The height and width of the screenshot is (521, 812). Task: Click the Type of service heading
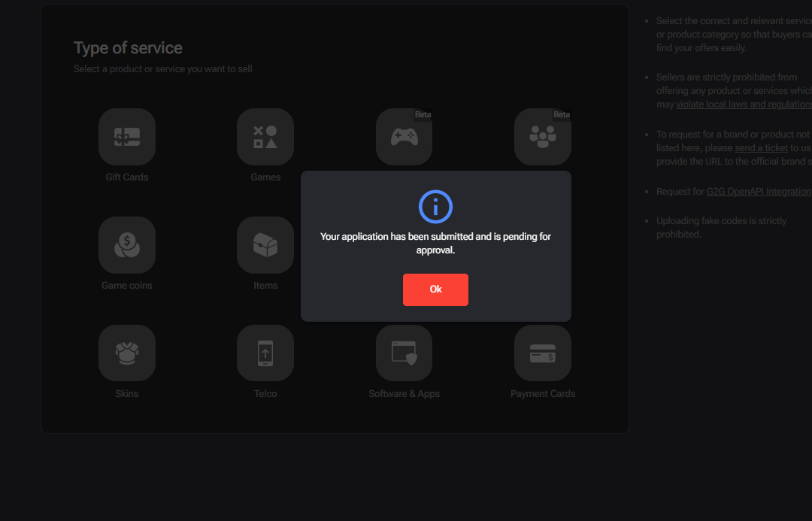pos(128,47)
